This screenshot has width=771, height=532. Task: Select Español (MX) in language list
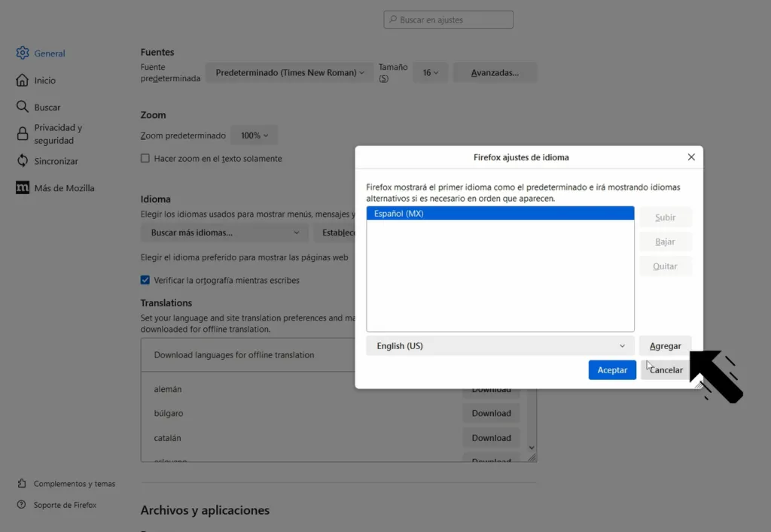500,213
